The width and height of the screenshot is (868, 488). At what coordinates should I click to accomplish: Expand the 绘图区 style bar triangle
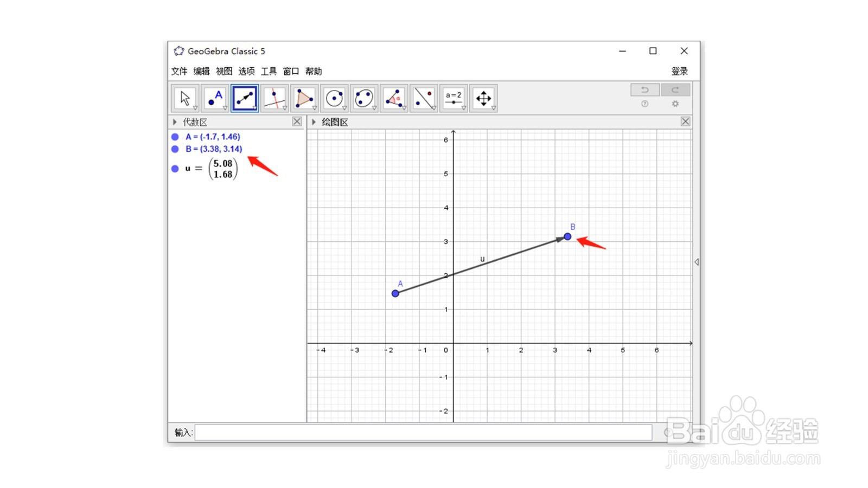(x=314, y=122)
